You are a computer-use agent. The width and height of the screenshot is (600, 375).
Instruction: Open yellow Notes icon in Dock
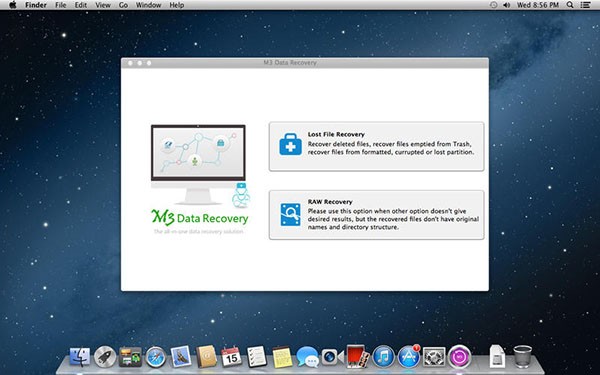pos(282,357)
